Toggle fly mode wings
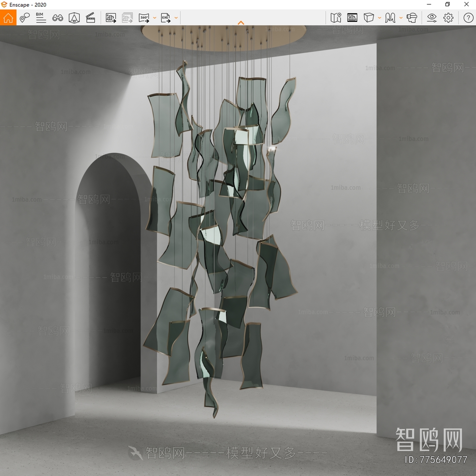This screenshot has height=476, width=476. pyautogui.click(x=389, y=18)
